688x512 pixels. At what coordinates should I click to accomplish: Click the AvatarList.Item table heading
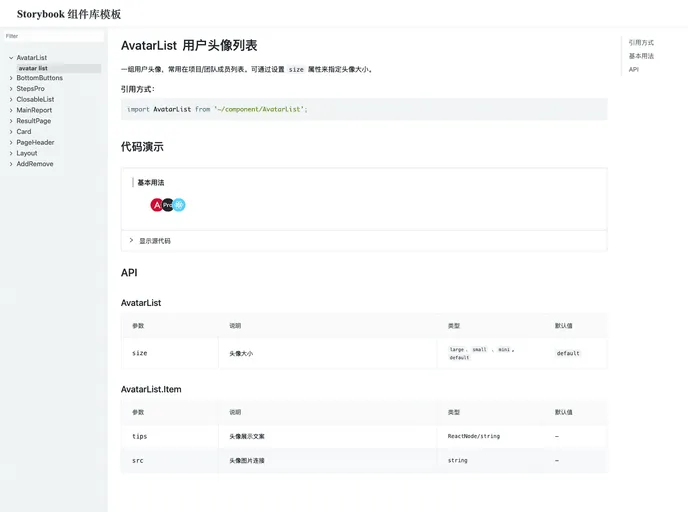[151, 389]
